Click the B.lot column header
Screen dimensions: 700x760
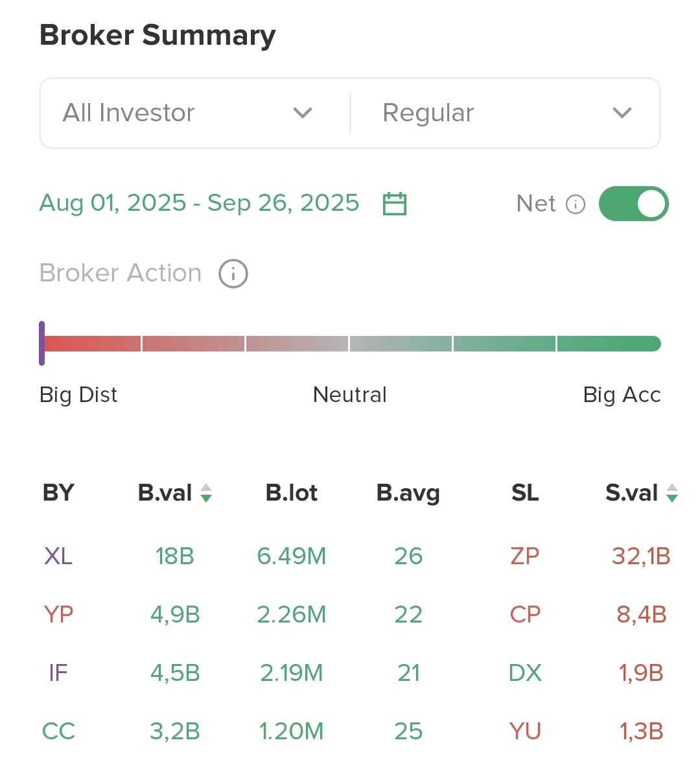[291, 493]
